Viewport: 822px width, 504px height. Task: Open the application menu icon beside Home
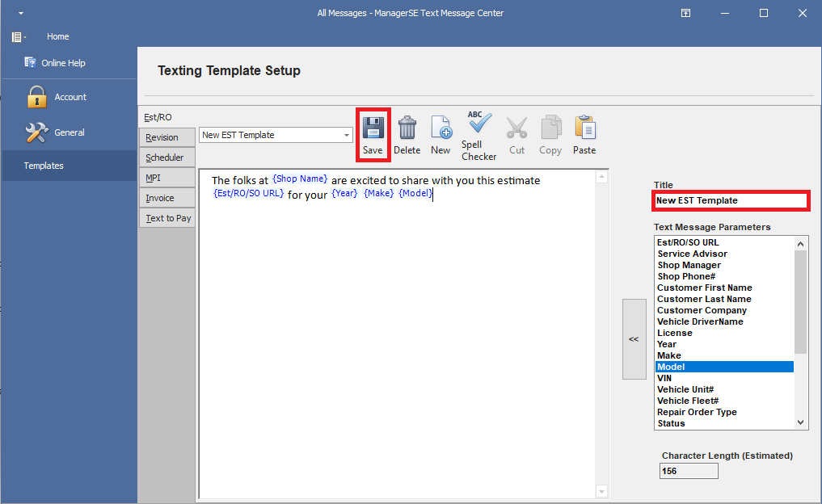click(x=19, y=36)
